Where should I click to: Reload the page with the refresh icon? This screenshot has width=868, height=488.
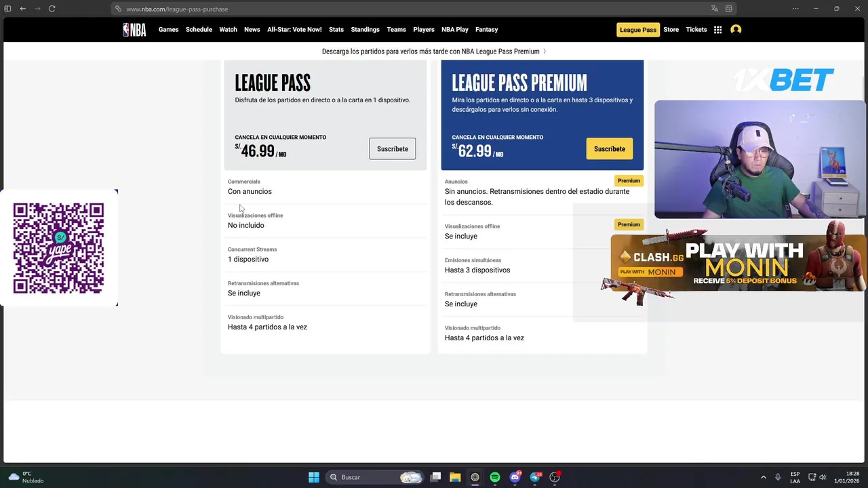click(x=52, y=9)
